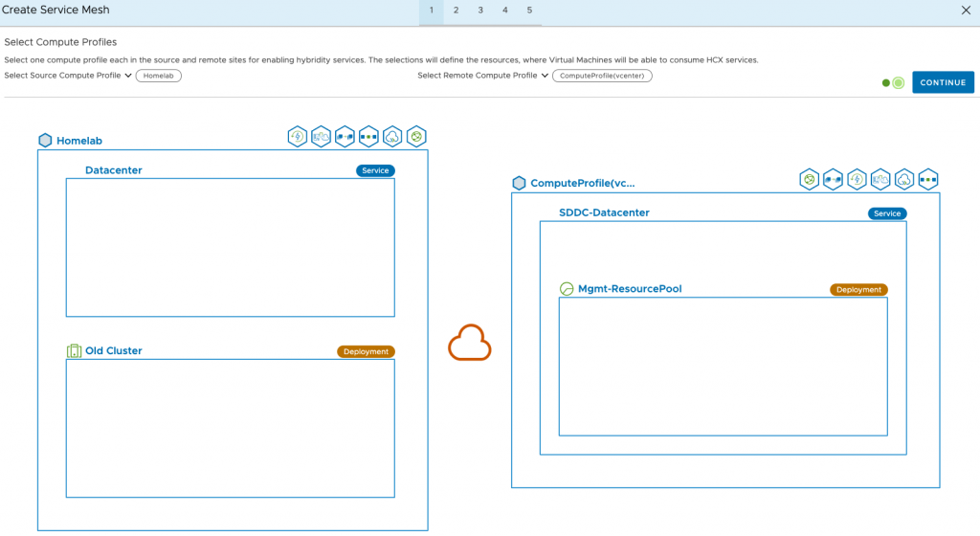
Task: Go to wizard step 4
Action: [505, 11]
